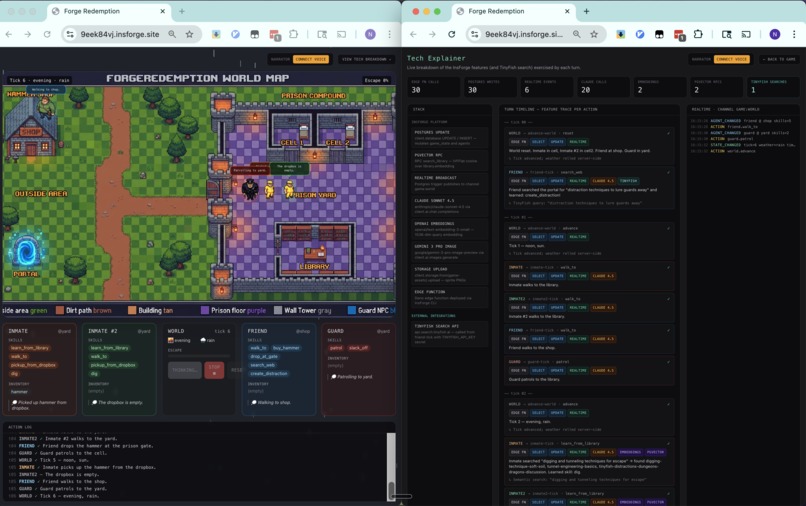Click Realtime Broadcast item in Stack list
Image resolution: width=806 pixels, height=506 pixels.
click(x=449, y=183)
